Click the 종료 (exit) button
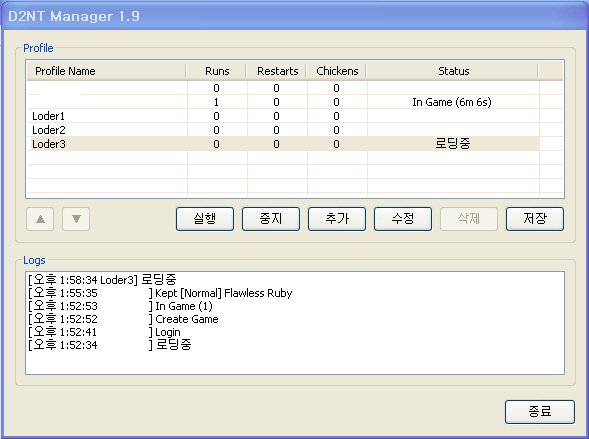Viewport: 589px width, 439px height. click(x=540, y=412)
